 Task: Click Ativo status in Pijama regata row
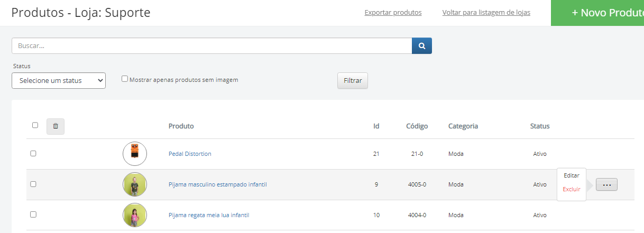(x=540, y=215)
